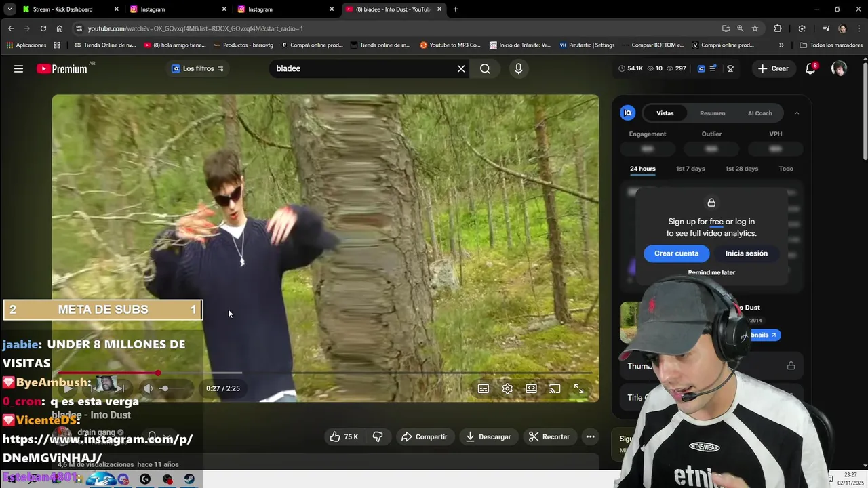Open notifications bell with 8 badge
Image resolution: width=868 pixels, height=488 pixels.
point(810,68)
